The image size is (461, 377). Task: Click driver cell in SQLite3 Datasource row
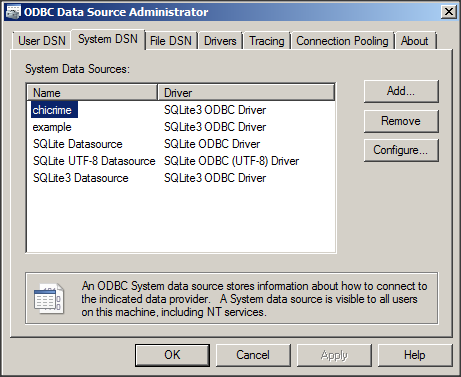[x=215, y=178]
